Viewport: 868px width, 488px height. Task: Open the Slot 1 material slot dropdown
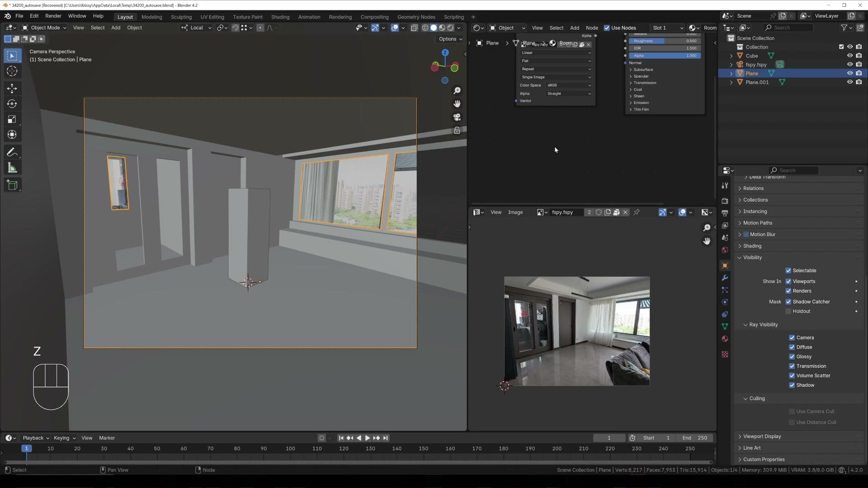[667, 28]
